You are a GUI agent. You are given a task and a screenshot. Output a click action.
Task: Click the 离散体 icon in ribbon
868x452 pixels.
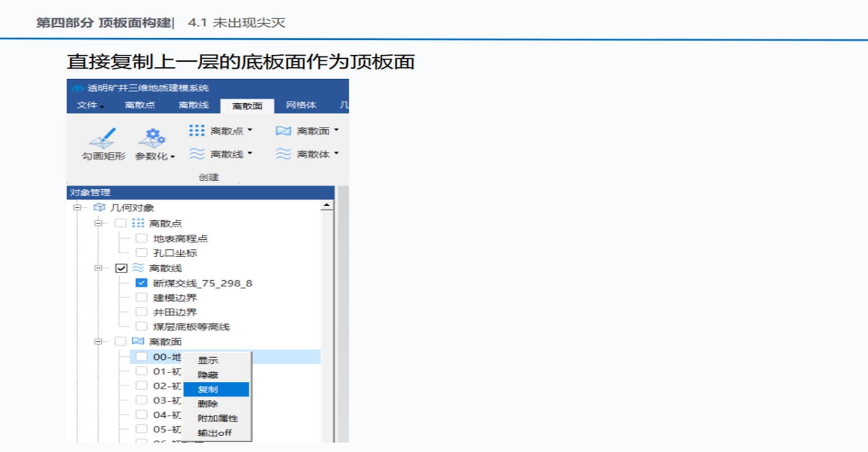tap(283, 154)
